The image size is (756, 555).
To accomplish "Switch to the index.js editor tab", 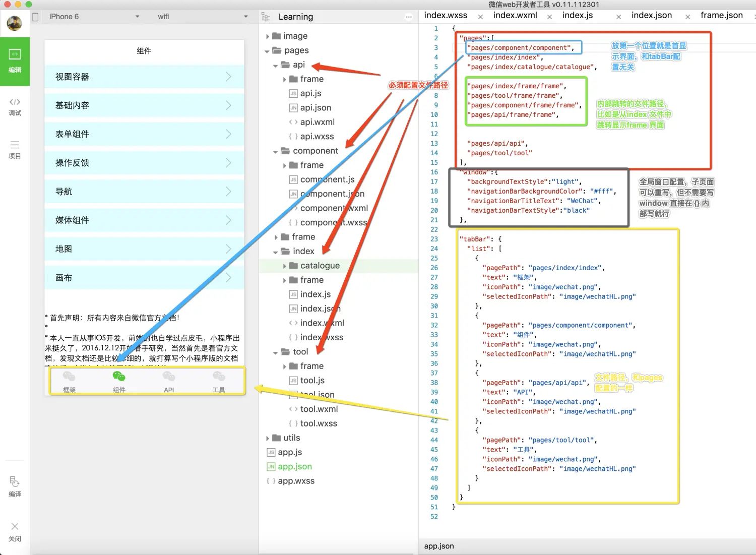I will pos(578,16).
